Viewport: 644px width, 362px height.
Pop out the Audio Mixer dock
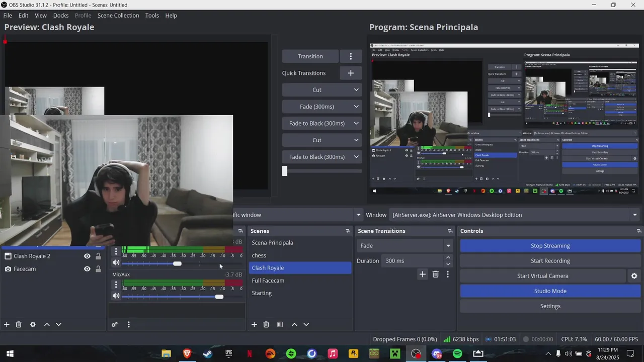[240, 231]
